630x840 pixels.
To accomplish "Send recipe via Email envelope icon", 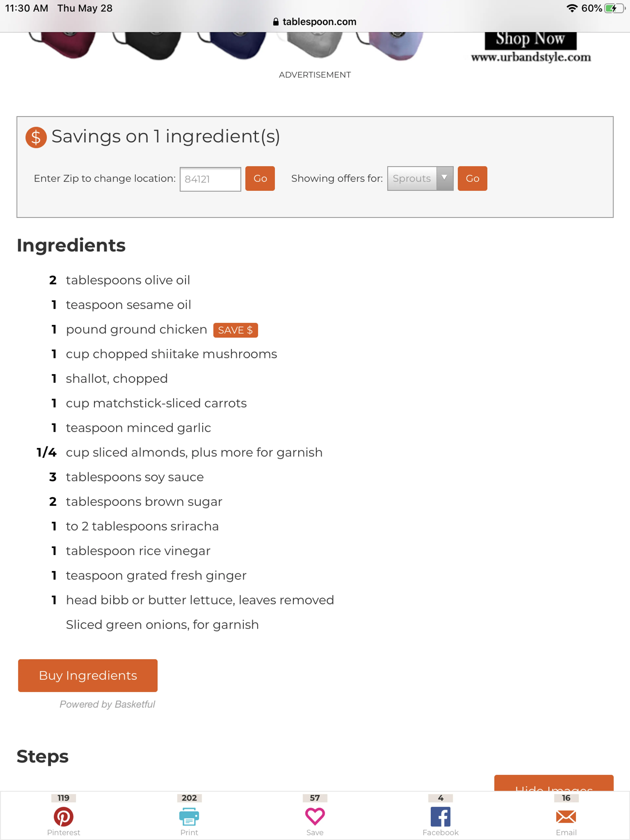I will 566,816.
